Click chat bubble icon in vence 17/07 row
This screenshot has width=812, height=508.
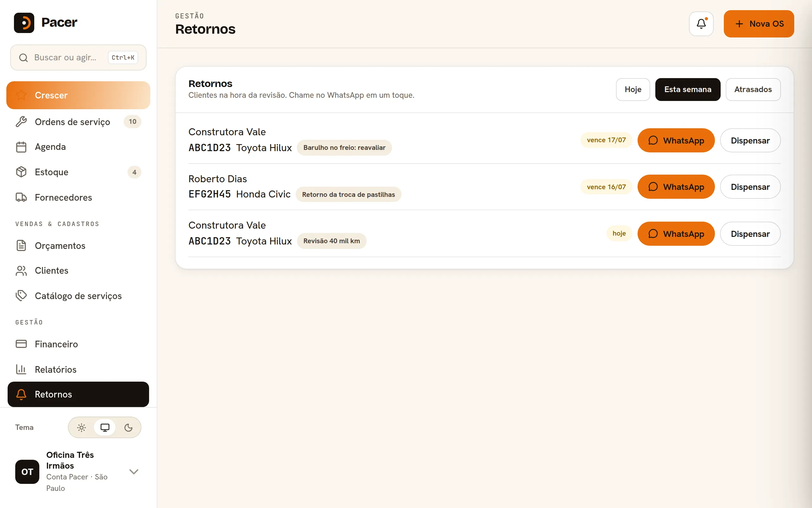point(653,140)
